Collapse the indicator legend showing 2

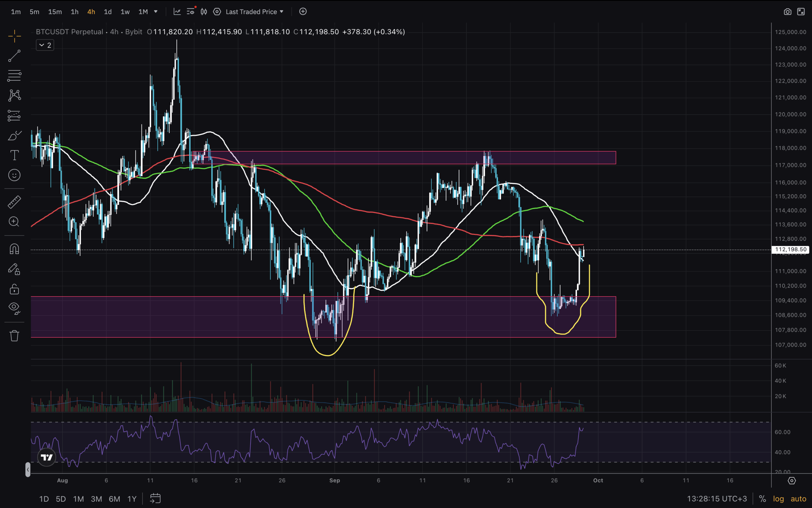45,45
